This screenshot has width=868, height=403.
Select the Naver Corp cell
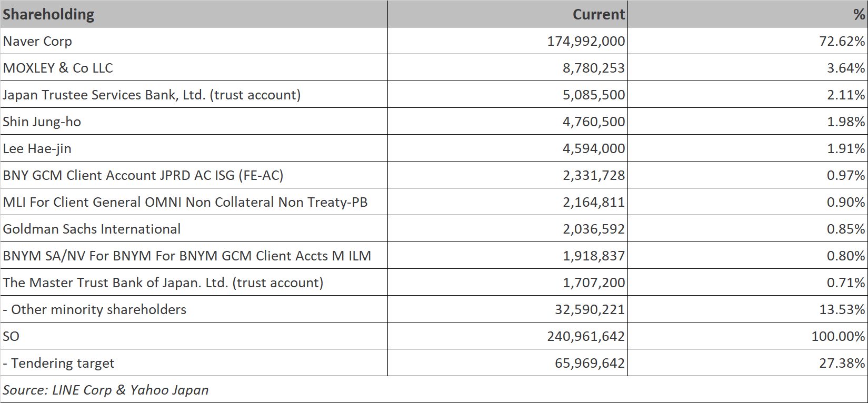coord(37,41)
